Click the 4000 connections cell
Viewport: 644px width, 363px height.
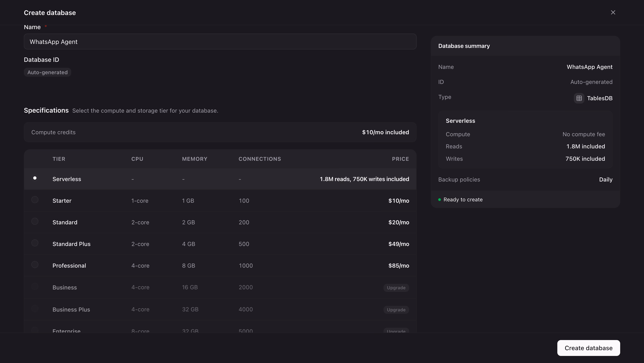245,309
